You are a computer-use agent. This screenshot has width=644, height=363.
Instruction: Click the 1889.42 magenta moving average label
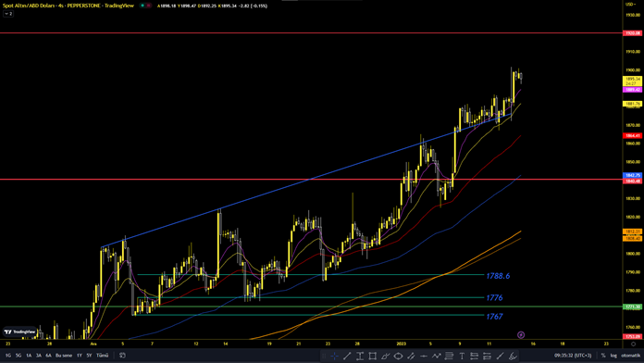(632, 90)
